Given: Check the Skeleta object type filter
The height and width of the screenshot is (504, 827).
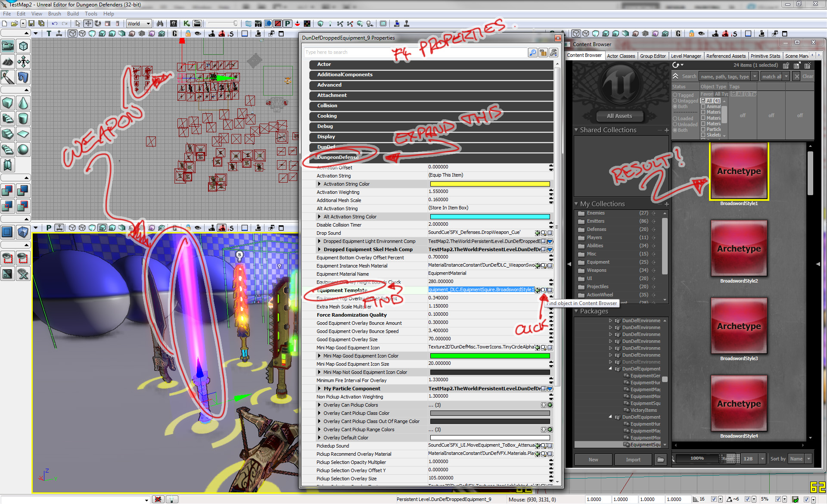Looking at the screenshot, I should pyautogui.click(x=703, y=135).
